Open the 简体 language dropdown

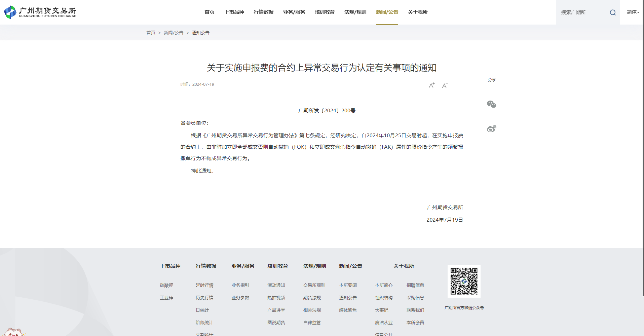pos(633,12)
